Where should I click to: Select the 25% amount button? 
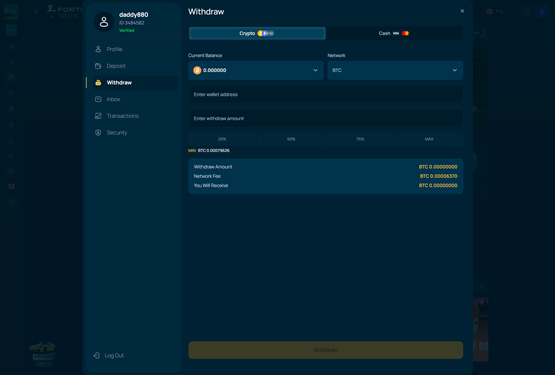222,139
